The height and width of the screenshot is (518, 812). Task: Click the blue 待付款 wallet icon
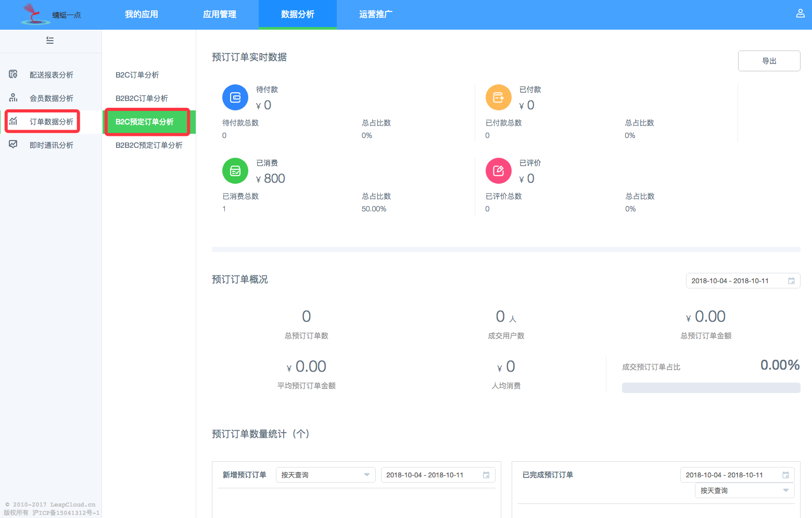(235, 97)
